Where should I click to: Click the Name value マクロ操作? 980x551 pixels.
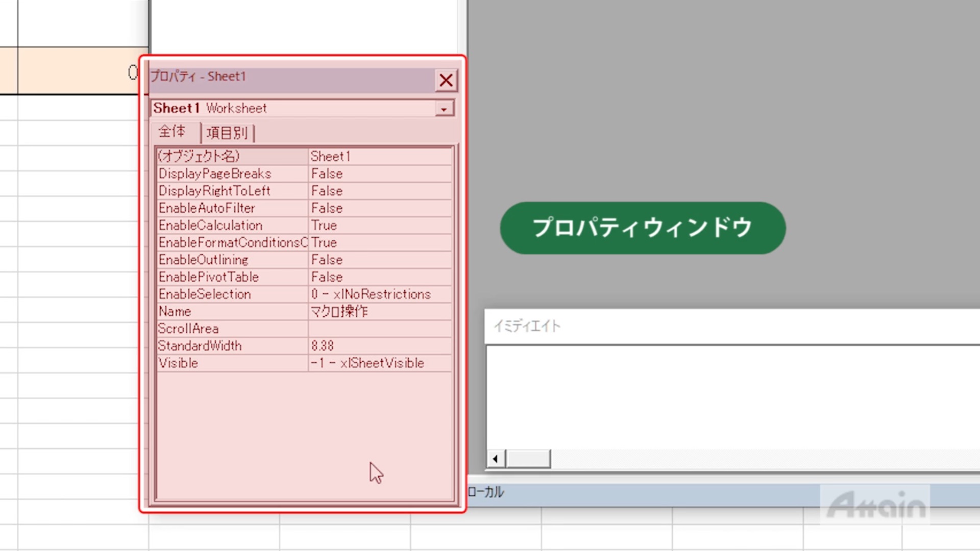[x=380, y=312]
